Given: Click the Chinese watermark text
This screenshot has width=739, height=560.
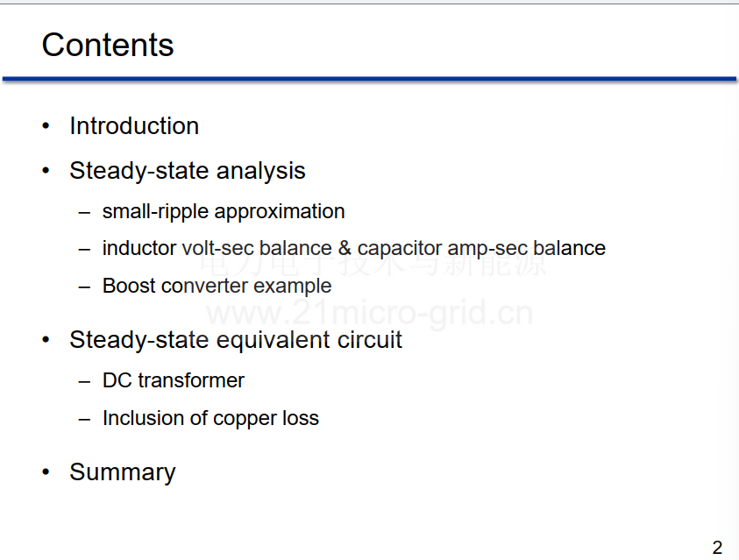Looking at the screenshot, I should (373, 264).
